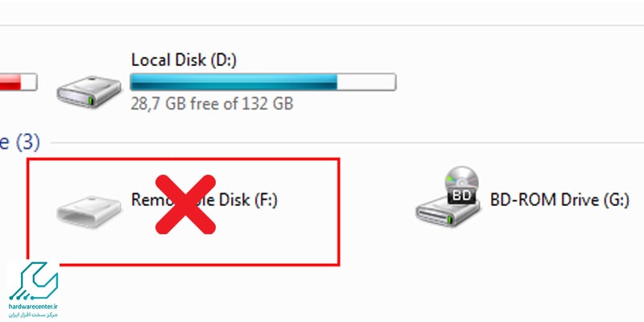
Task: Click the black BD badge on the G: drive
Action: click(x=461, y=196)
